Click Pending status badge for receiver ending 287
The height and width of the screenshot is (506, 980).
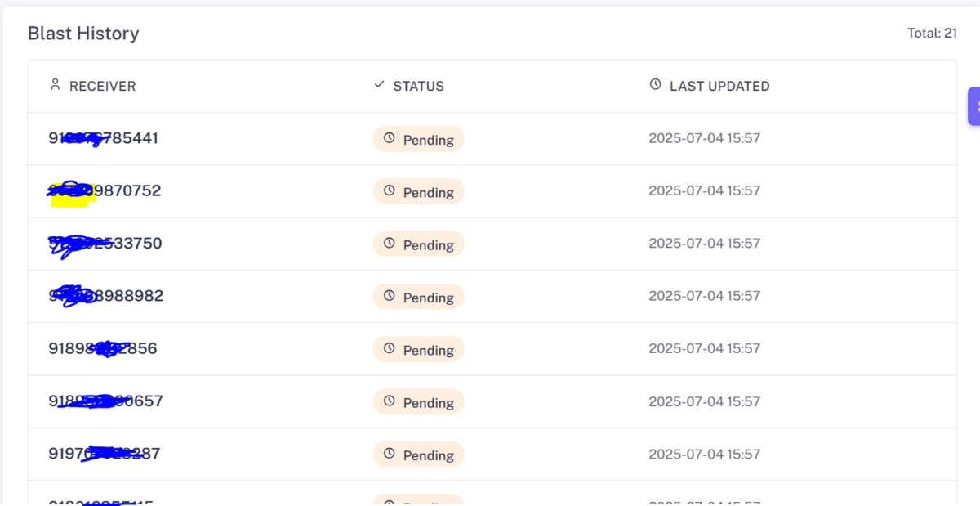[x=419, y=455]
